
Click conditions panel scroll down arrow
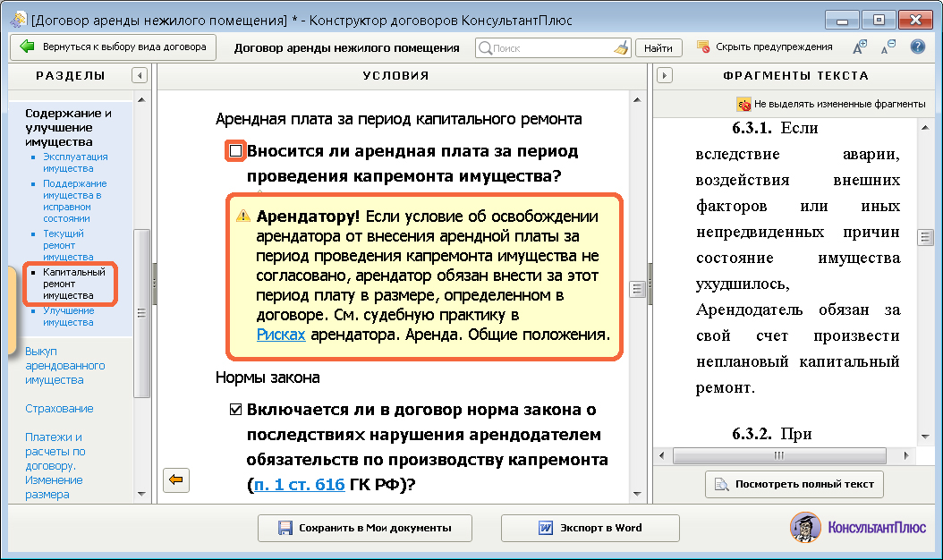point(637,495)
